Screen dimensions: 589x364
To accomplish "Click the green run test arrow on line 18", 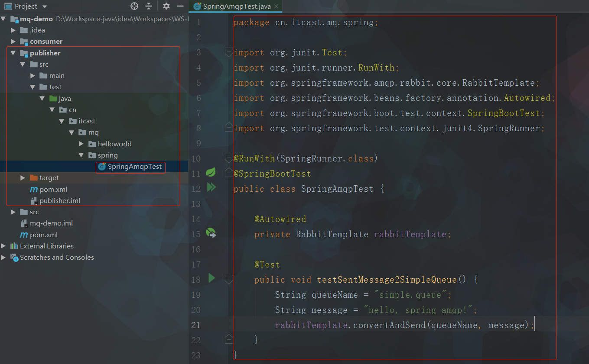I will (x=212, y=278).
